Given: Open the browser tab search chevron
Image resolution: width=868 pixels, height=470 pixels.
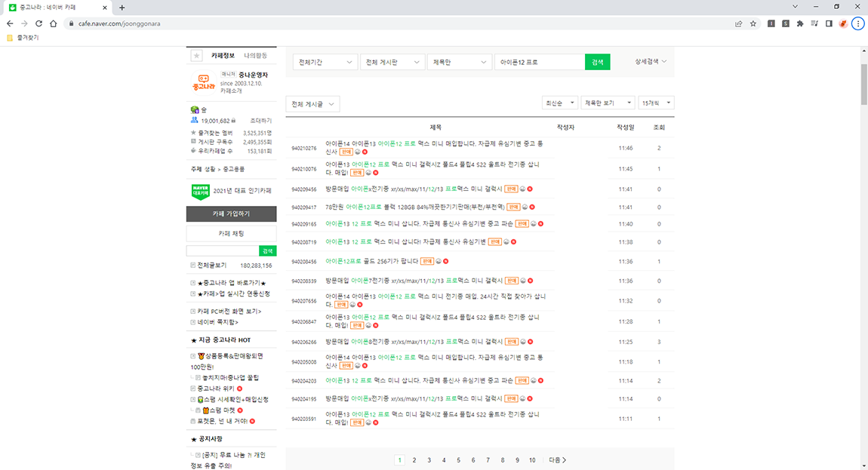Looking at the screenshot, I should pos(795,7).
